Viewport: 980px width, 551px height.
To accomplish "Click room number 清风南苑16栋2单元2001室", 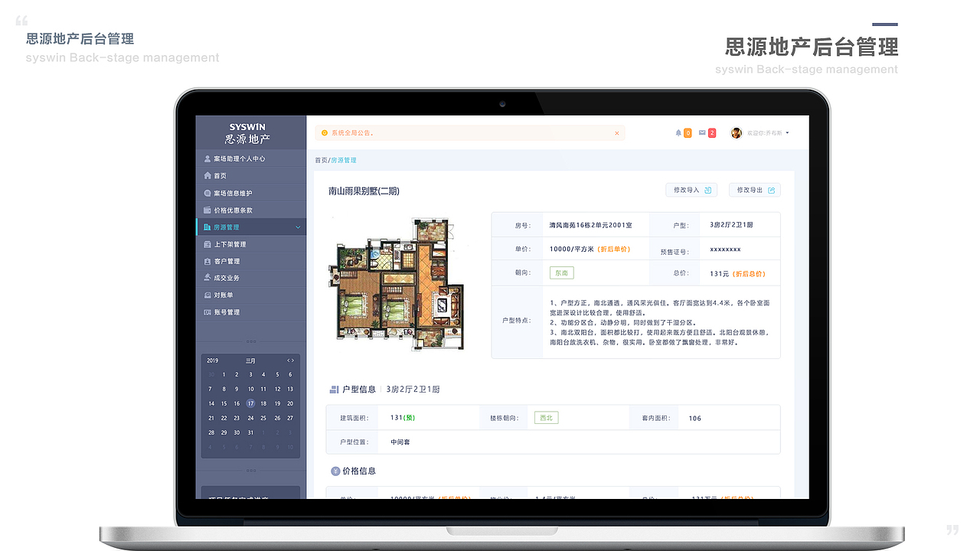I will coord(590,226).
